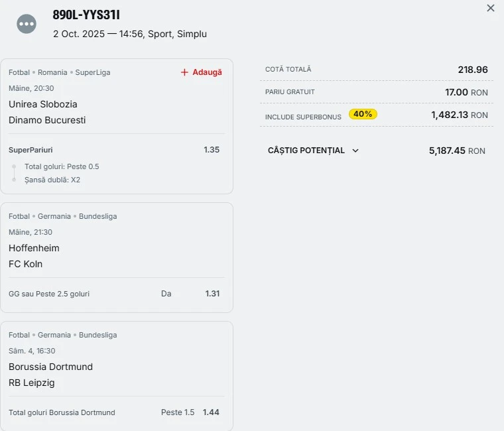504x431 pixels.
Task: Click the potential winnings amount 5,187.45 RON
Action: (x=457, y=151)
